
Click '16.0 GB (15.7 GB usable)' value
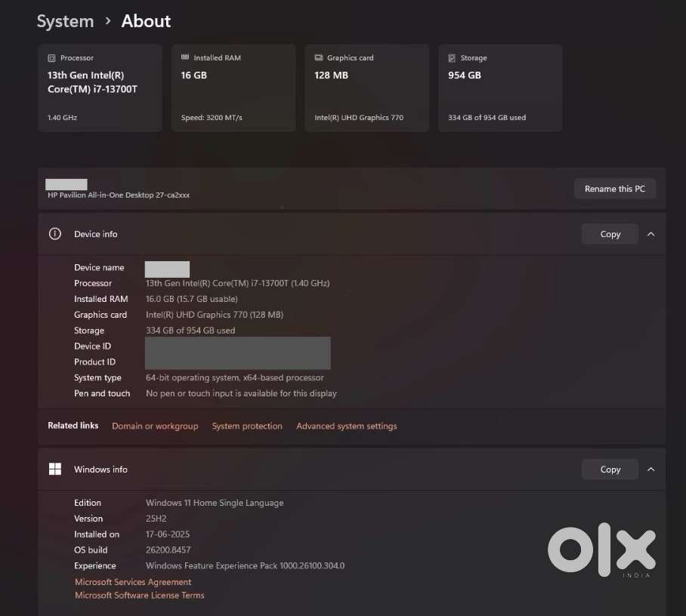192,299
